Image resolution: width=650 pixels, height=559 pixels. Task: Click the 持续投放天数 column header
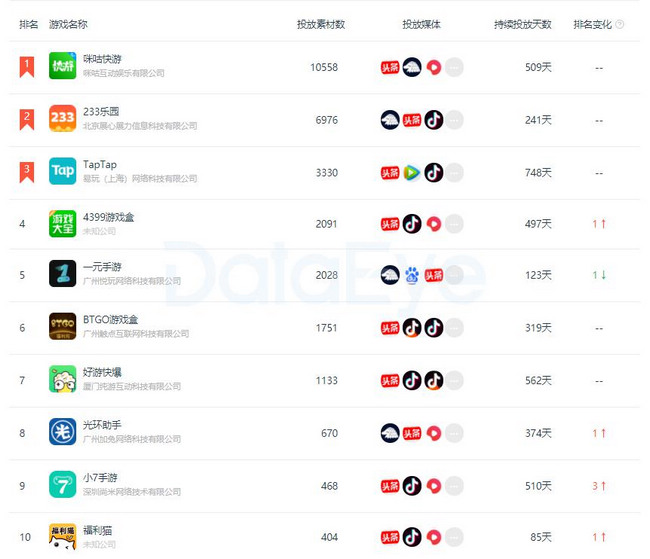pos(523,24)
